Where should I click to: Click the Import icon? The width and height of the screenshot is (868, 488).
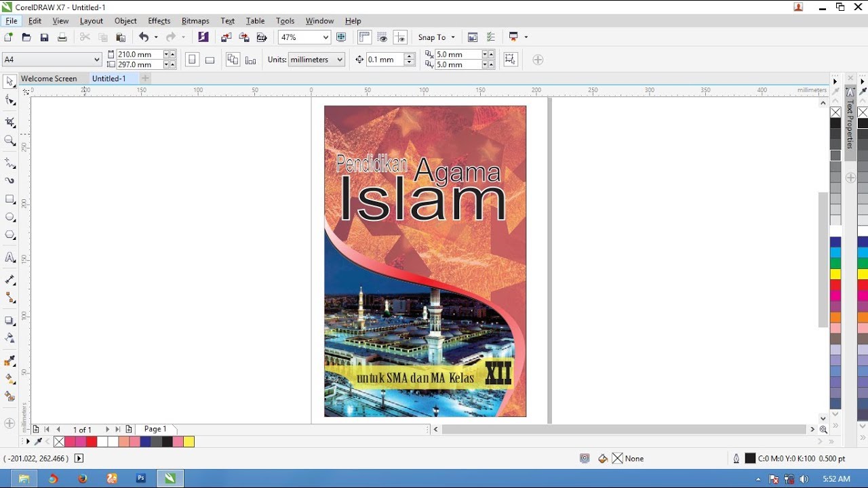pos(226,37)
